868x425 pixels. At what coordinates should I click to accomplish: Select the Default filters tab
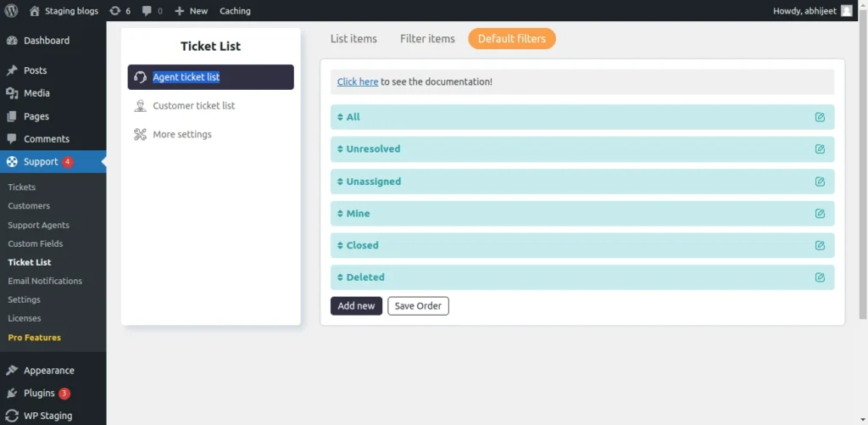pyautogui.click(x=512, y=39)
